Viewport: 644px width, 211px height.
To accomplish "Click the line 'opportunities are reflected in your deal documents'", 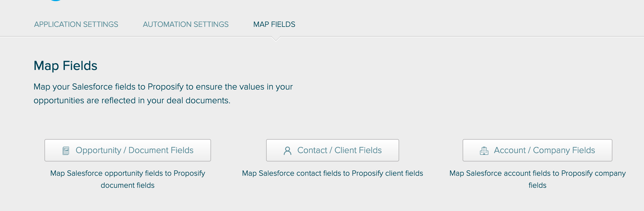I will tap(132, 100).
